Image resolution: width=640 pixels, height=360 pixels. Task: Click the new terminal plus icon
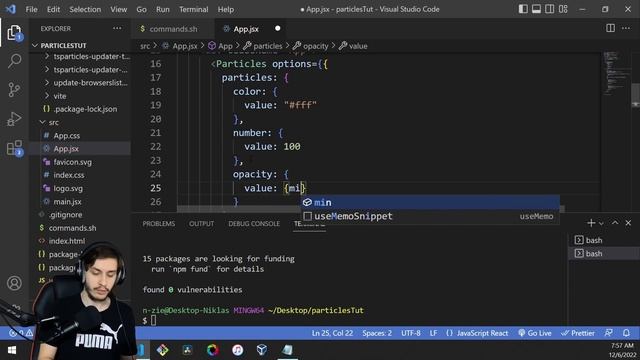(x=590, y=223)
